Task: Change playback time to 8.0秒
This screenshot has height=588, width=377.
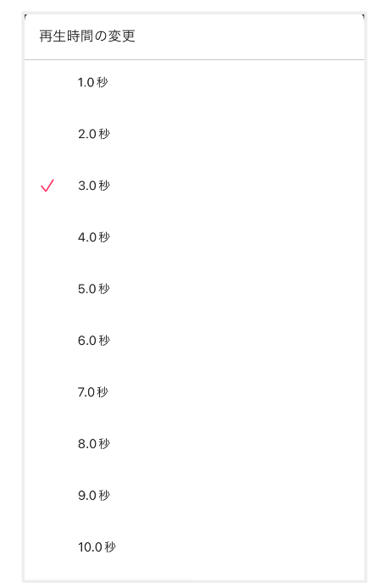Action: pos(194,444)
